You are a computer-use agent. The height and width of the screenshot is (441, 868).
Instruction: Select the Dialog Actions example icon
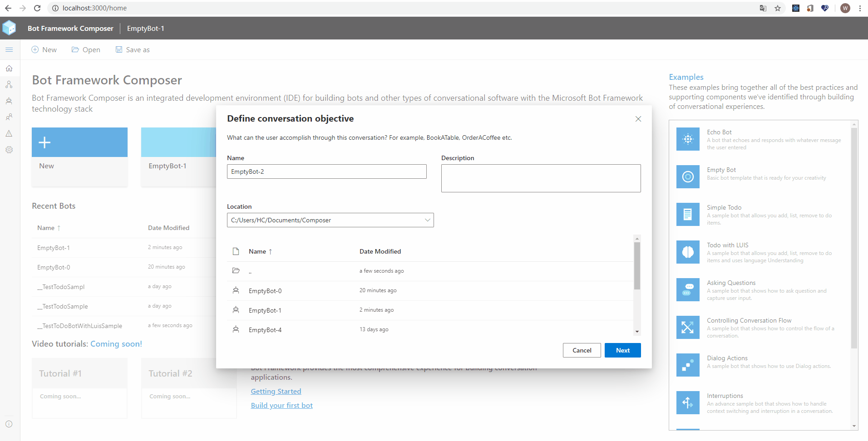point(688,365)
